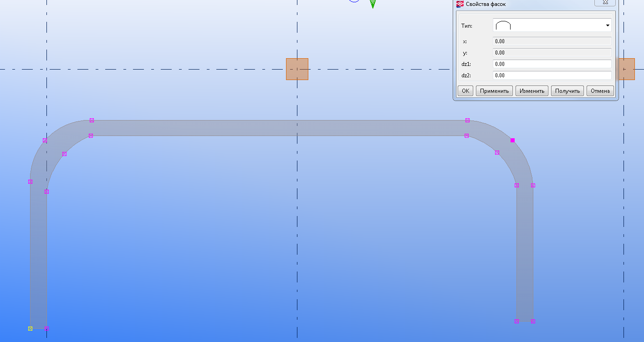Select the orange column at center grid intersection

(x=297, y=69)
